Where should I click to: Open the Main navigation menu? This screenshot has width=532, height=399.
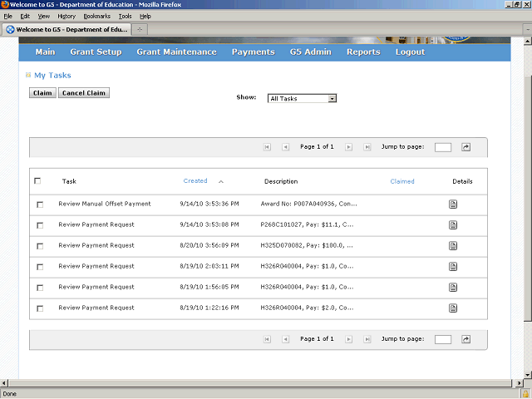pos(45,52)
